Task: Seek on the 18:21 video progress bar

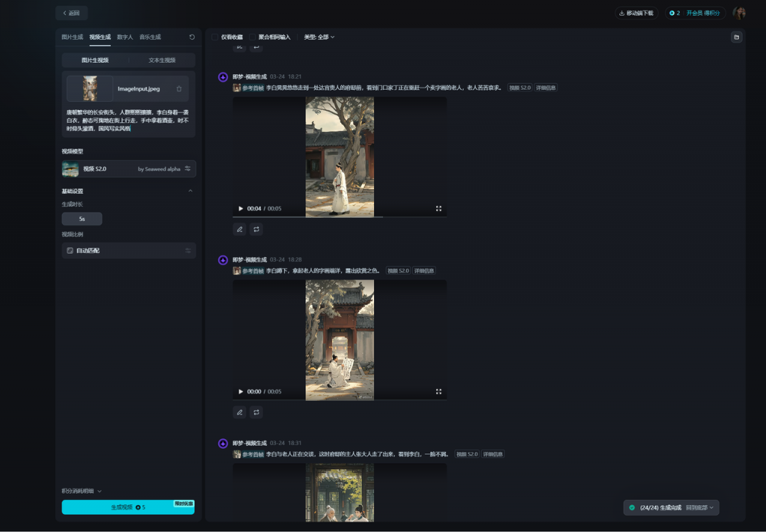Action: coord(340,216)
